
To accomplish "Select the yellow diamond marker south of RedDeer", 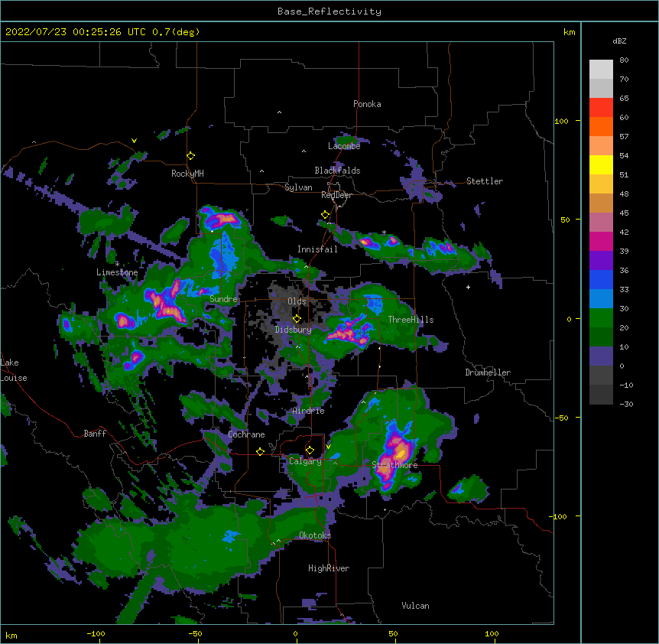I will [325, 215].
